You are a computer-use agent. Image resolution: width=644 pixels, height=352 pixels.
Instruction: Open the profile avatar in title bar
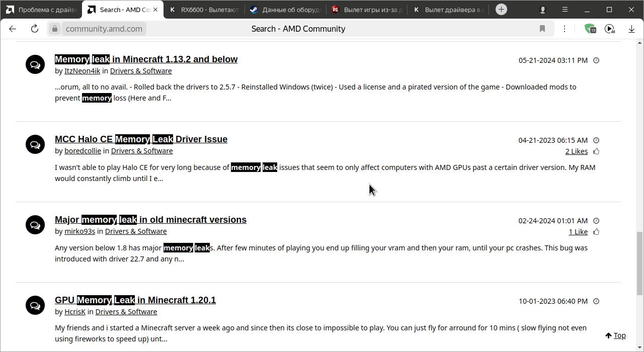[542, 10]
